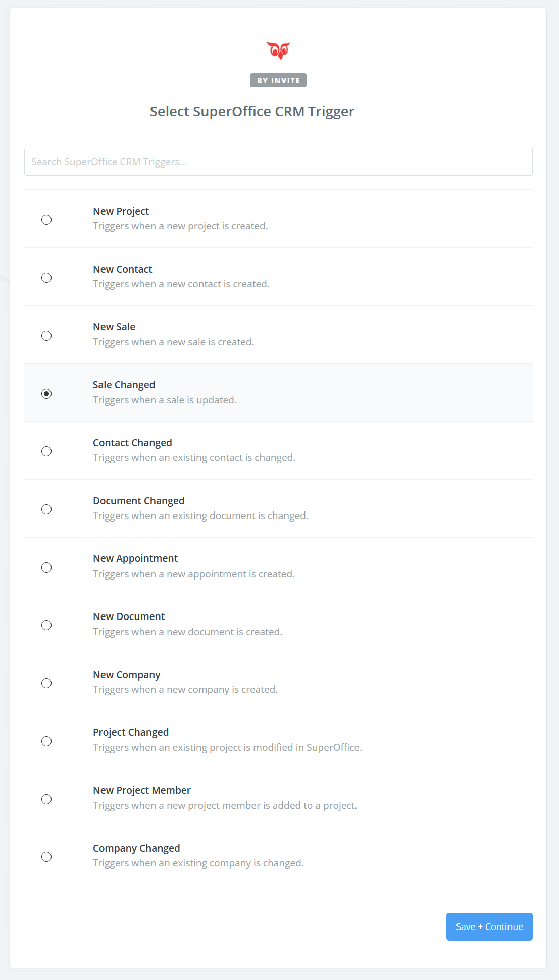This screenshot has height=980, width=559.
Task: Select the Project Changed radio button
Action: tap(46, 741)
